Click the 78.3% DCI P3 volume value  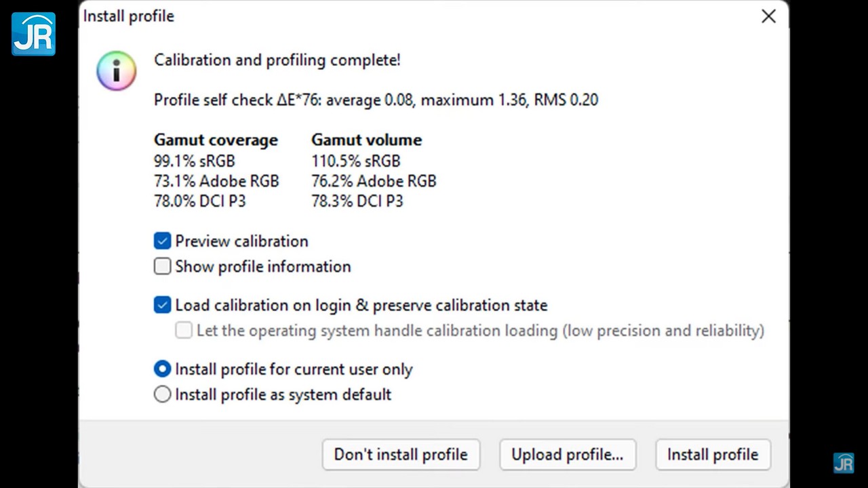coord(357,201)
